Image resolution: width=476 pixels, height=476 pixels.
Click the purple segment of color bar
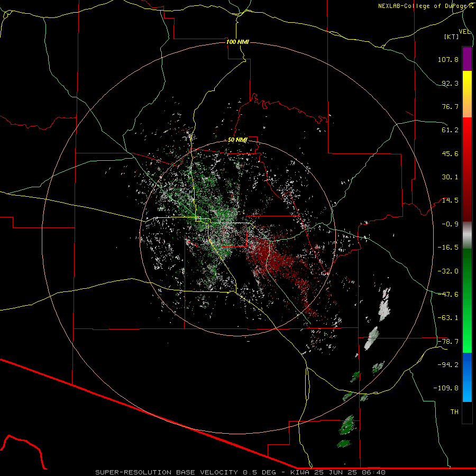click(467, 59)
